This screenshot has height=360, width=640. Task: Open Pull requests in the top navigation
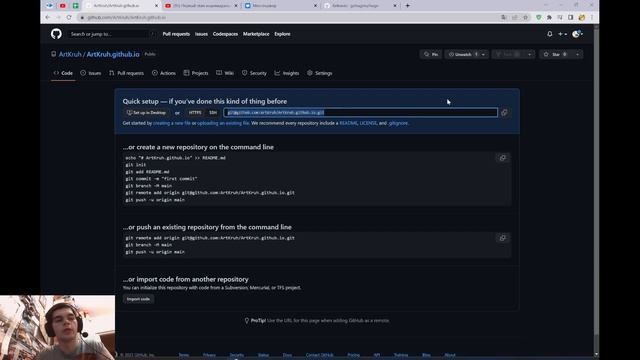coord(176,34)
